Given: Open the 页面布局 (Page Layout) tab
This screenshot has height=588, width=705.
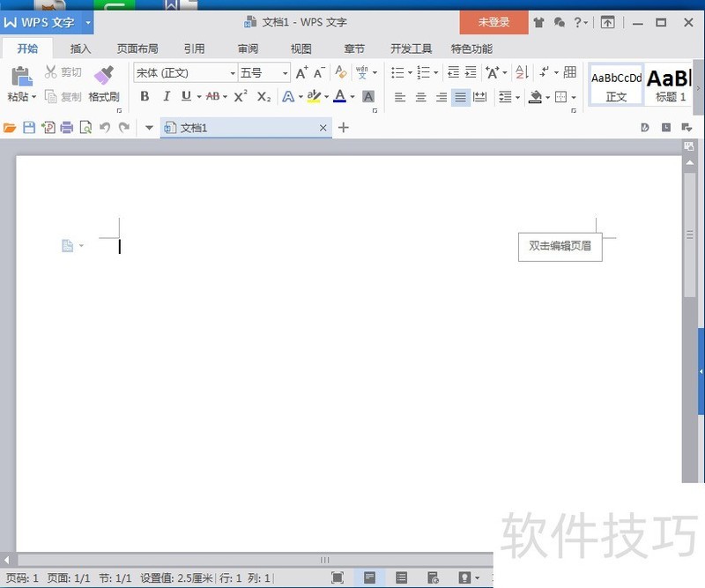Looking at the screenshot, I should pyautogui.click(x=137, y=48).
